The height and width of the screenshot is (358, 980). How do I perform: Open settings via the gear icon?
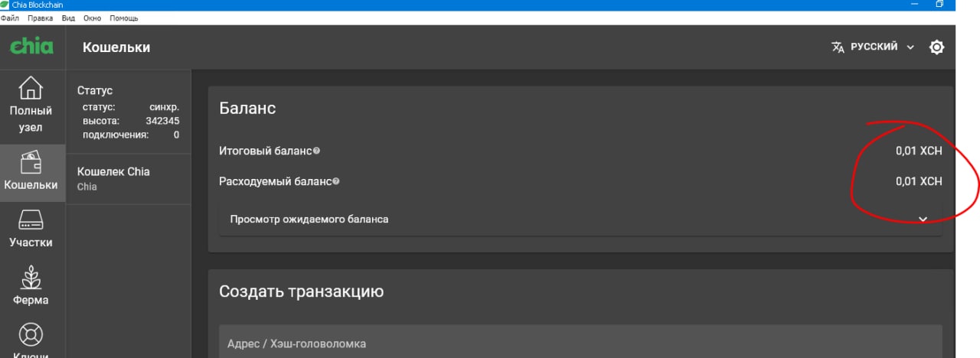coord(936,47)
